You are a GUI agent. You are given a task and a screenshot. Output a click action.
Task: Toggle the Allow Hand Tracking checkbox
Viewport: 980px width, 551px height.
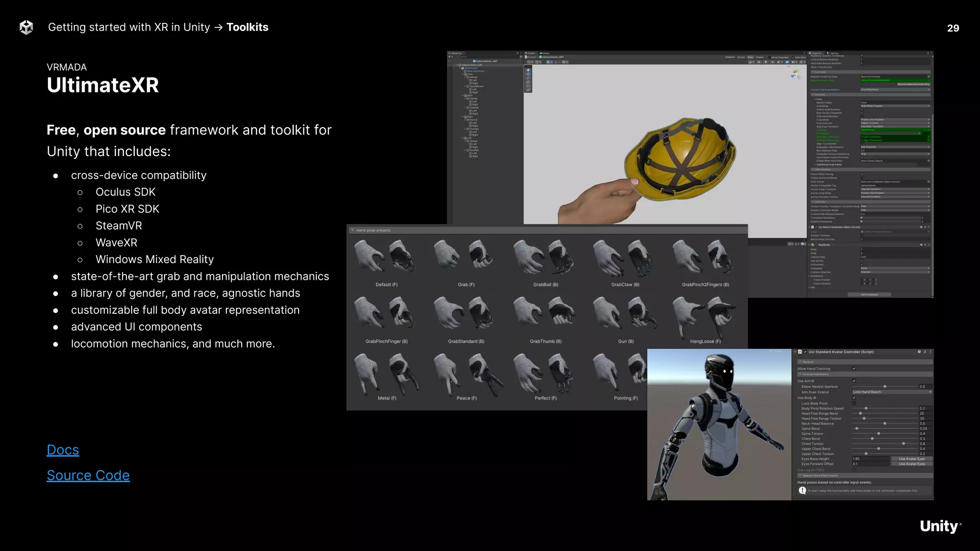(x=854, y=369)
